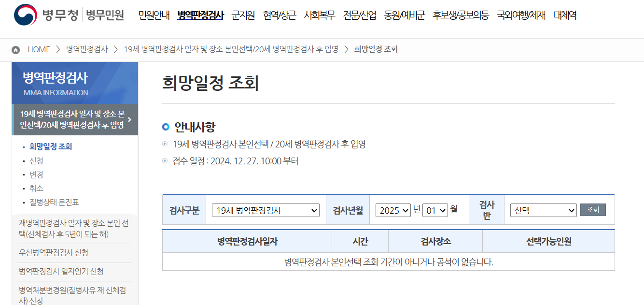The height and width of the screenshot is (305, 644).
Task: Open the 후보생/공보의등 menu
Action: click(461, 15)
